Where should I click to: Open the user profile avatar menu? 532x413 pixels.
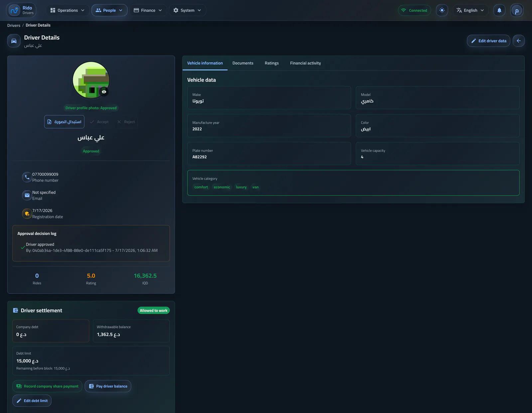click(517, 10)
